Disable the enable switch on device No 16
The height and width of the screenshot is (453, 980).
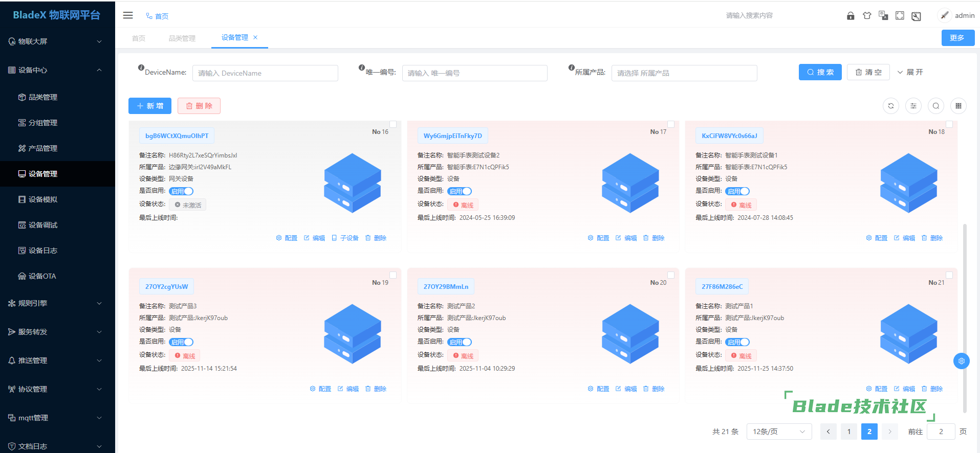pos(181,191)
